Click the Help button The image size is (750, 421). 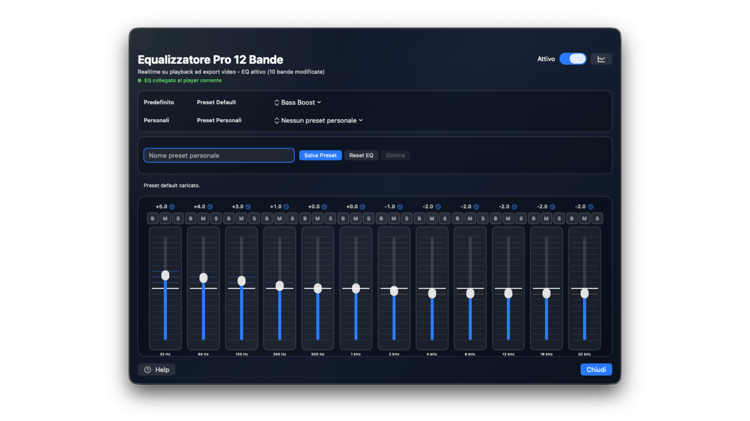(157, 370)
